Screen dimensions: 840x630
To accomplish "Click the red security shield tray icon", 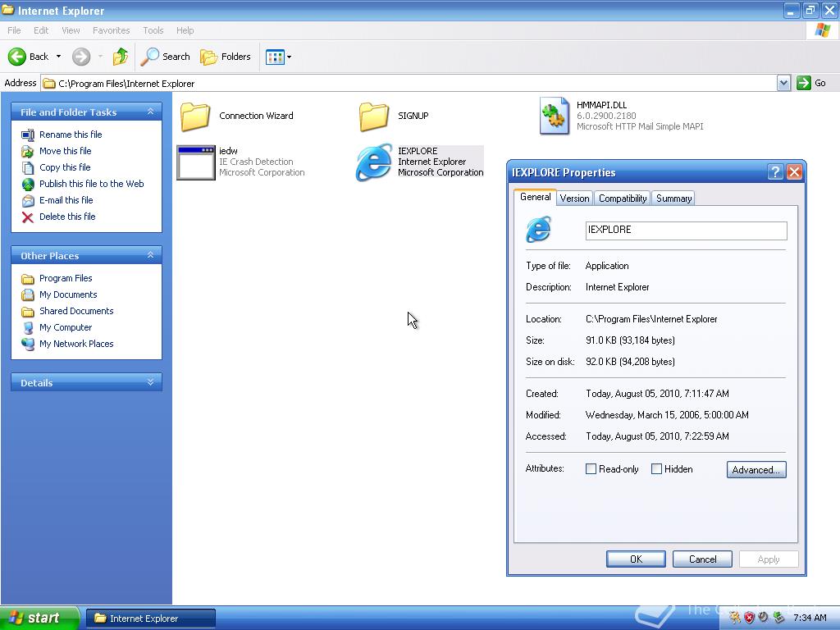I will coord(749,618).
